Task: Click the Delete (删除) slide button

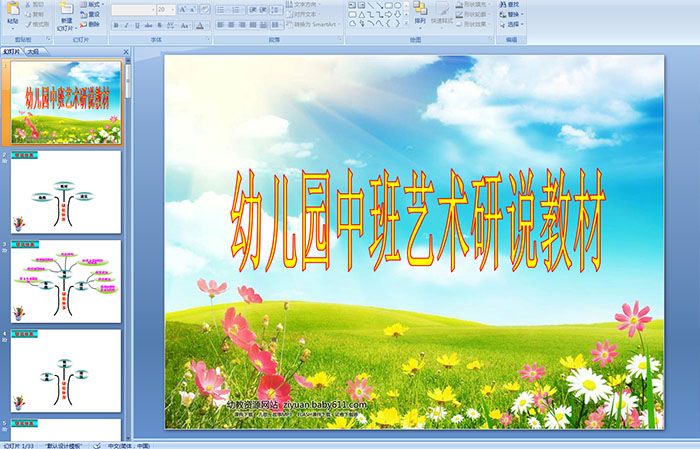Action: pos(90,24)
